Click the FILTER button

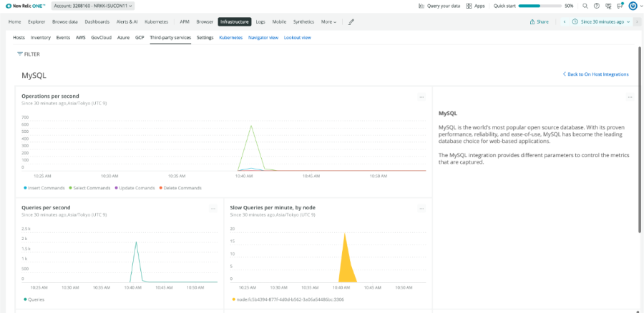pos(29,54)
